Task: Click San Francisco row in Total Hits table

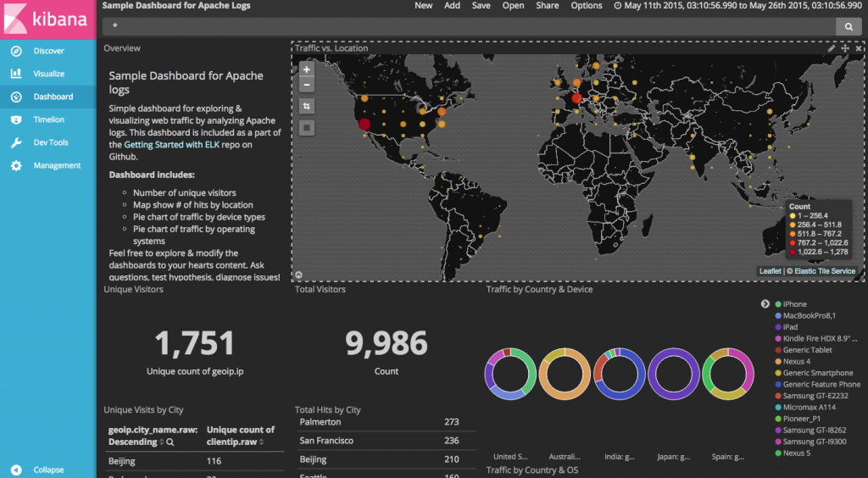Action: point(386,441)
